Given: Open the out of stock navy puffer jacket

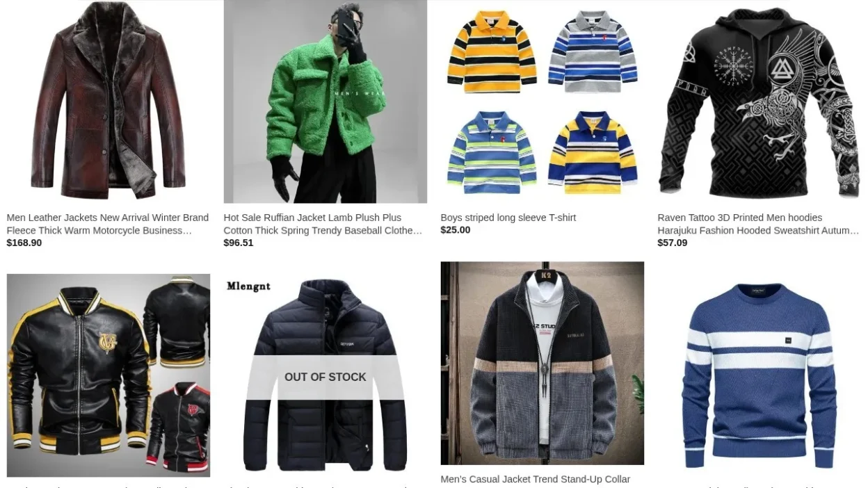Looking at the screenshot, I should coord(325,375).
